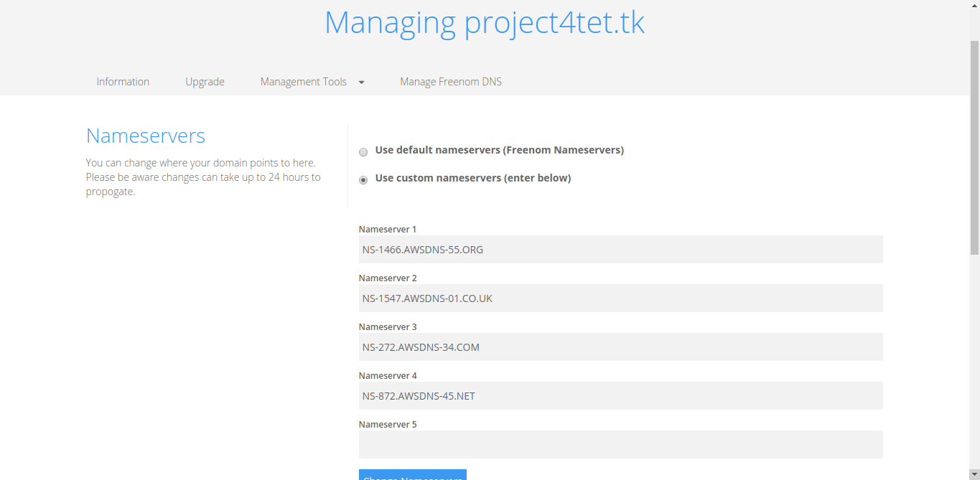Image resolution: width=980 pixels, height=480 pixels.
Task: Click the Nameserver 2 input field
Action: point(620,298)
